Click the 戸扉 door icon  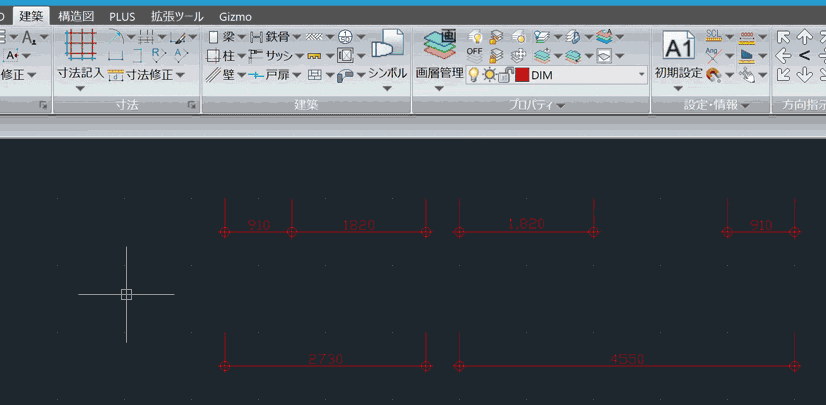(x=256, y=75)
